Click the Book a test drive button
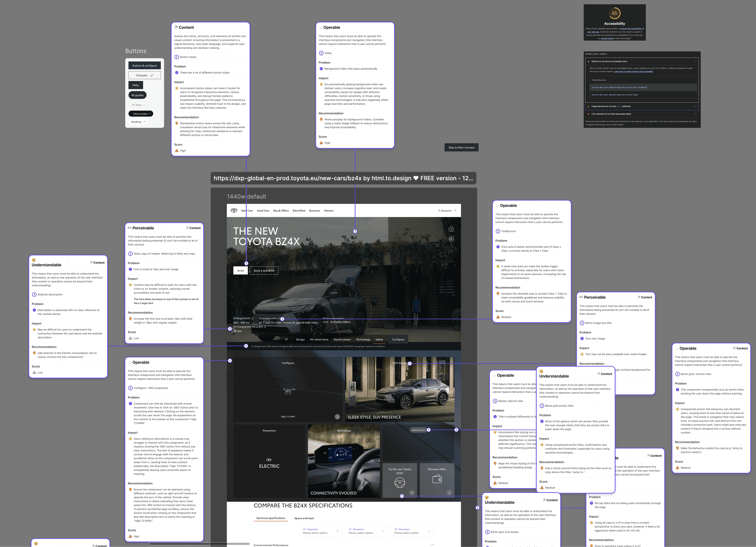The width and height of the screenshot is (756, 547). (264, 271)
